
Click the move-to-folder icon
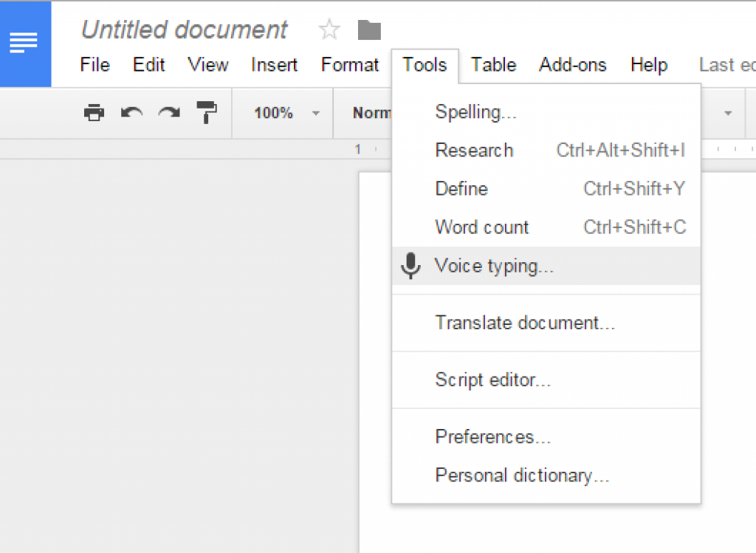369,30
